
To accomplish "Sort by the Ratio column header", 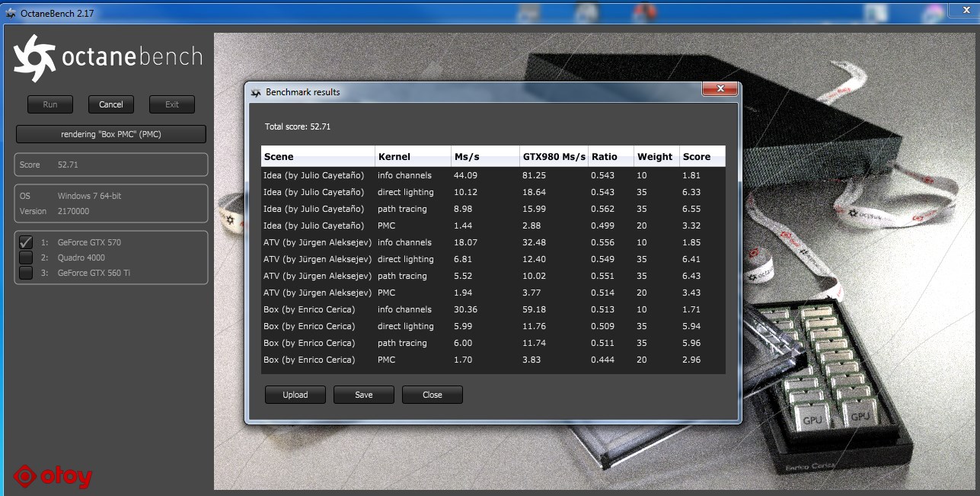I will [611, 156].
